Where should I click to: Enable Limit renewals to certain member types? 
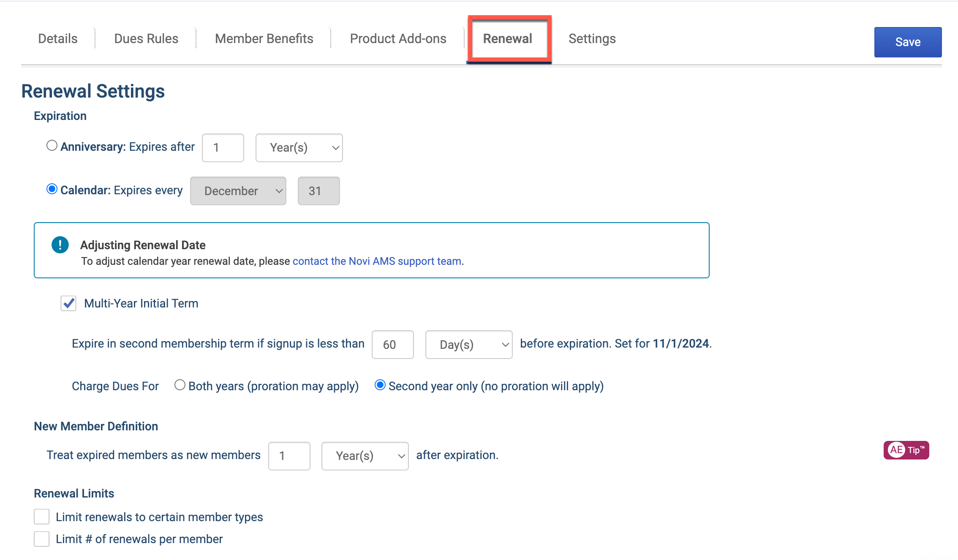41,517
